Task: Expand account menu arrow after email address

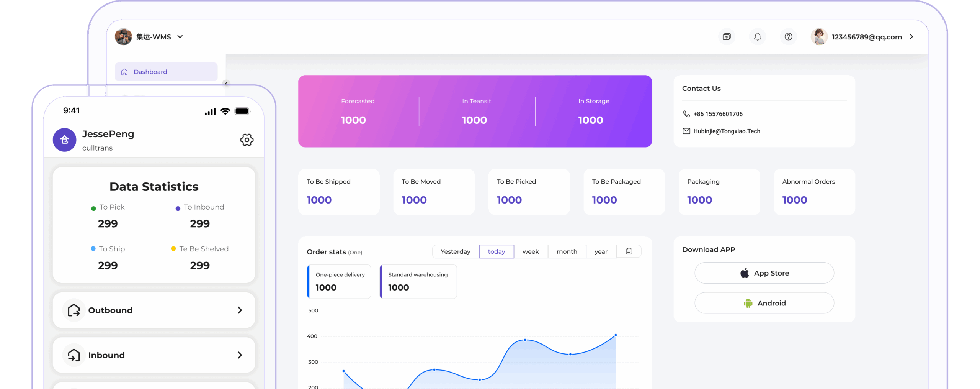Action: [x=911, y=37]
